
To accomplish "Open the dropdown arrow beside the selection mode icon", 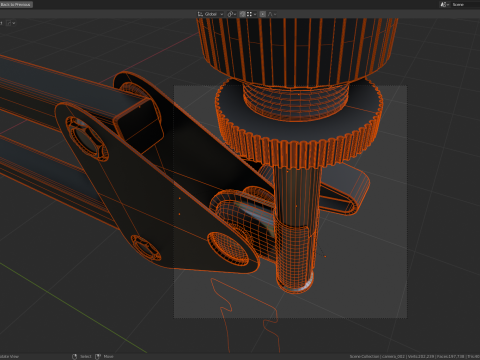I will pyautogui.click(x=14, y=23).
